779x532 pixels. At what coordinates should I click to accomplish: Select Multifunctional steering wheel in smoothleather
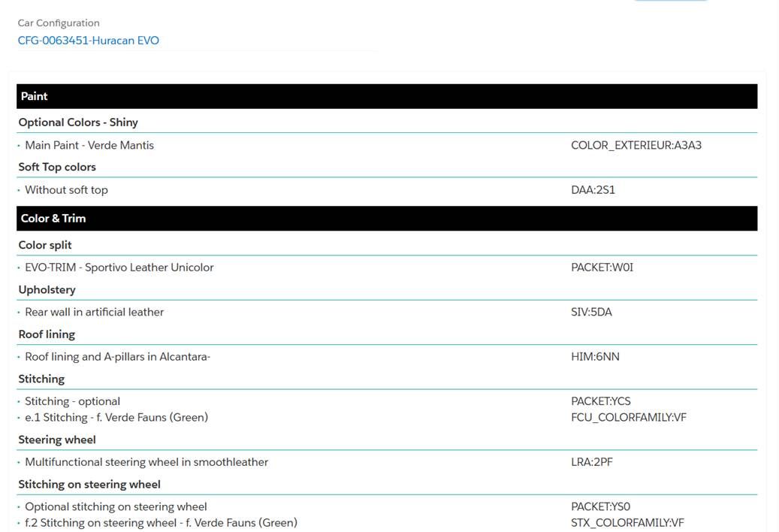(x=146, y=462)
